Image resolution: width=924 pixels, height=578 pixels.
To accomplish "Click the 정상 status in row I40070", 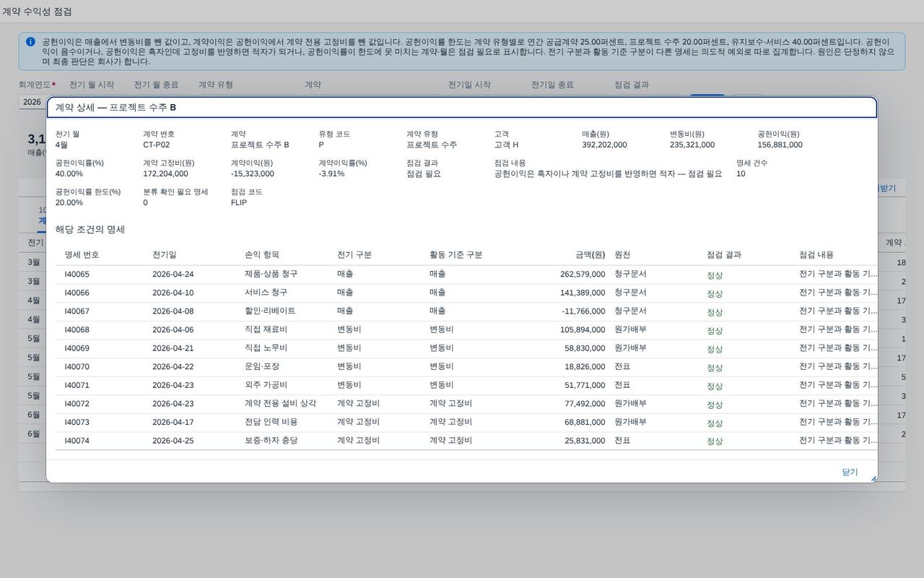I will pyautogui.click(x=715, y=368).
